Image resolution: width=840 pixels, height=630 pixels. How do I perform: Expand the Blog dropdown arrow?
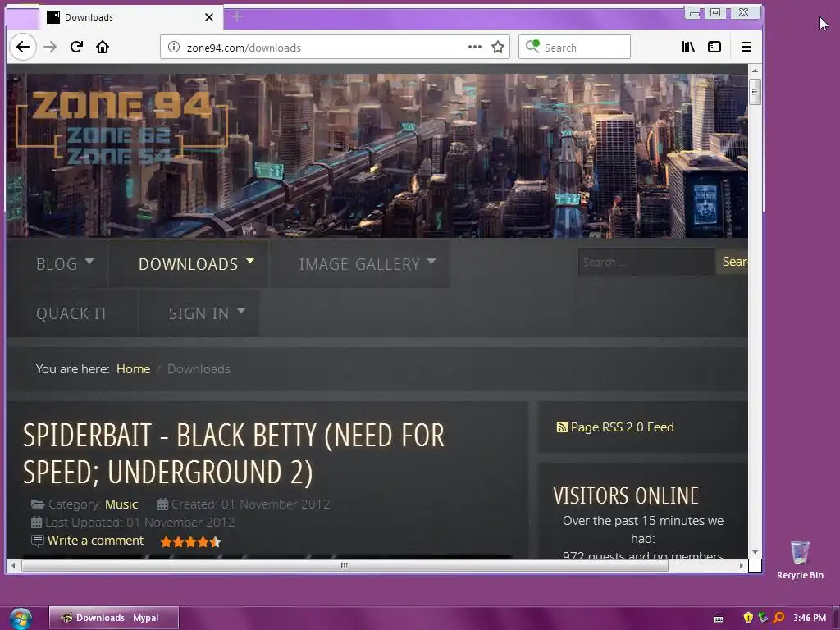89,261
